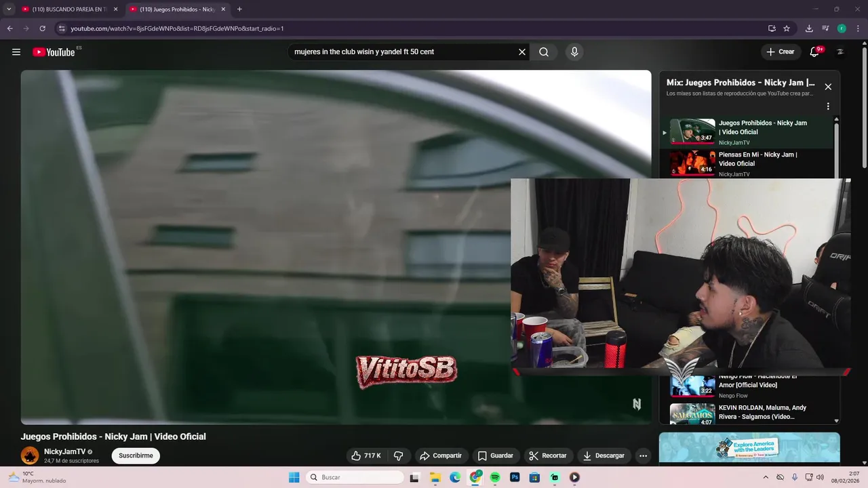Click the NickyJam watermark on video
This screenshot has width=868, height=488.
point(637,404)
